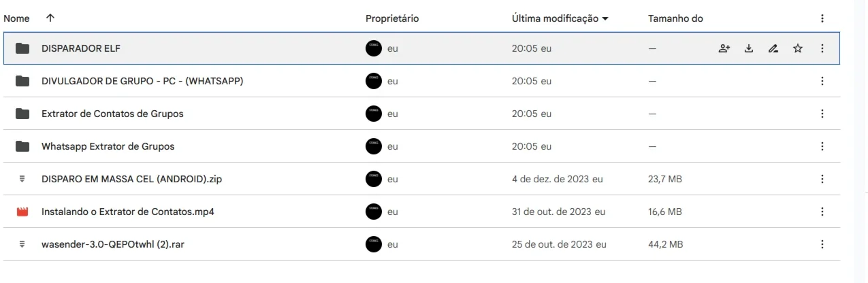Open more options for DIVULGADOR DE GRUPO folder
Image resolution: width=868 pixels, height=283 pixels.
[x=822, y=81]
